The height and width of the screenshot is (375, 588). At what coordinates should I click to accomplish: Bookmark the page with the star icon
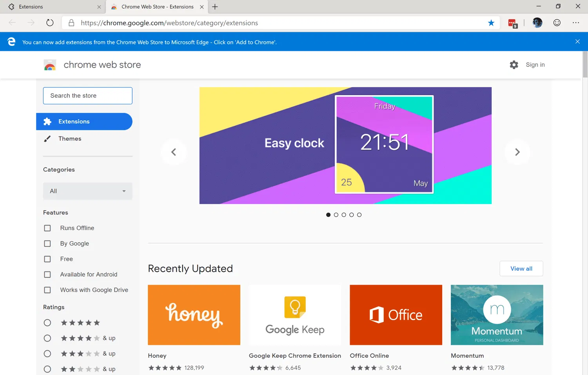[x=491, y=23]
